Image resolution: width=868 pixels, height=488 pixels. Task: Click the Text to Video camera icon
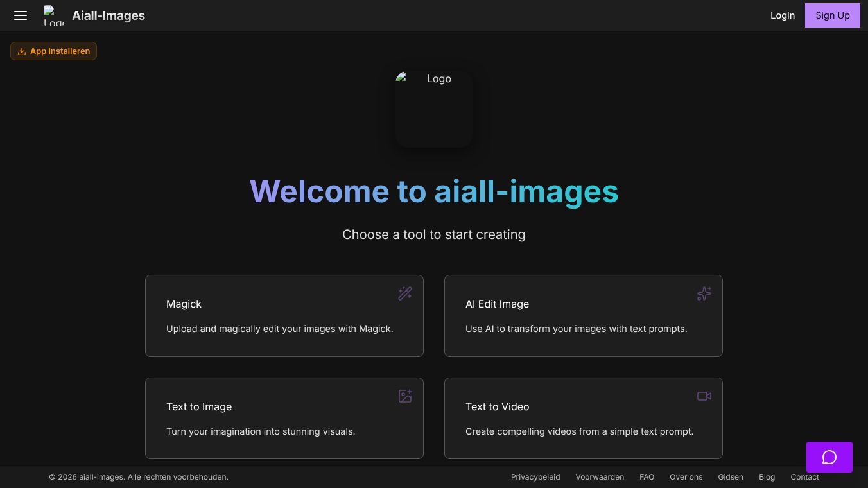(704, 396)
